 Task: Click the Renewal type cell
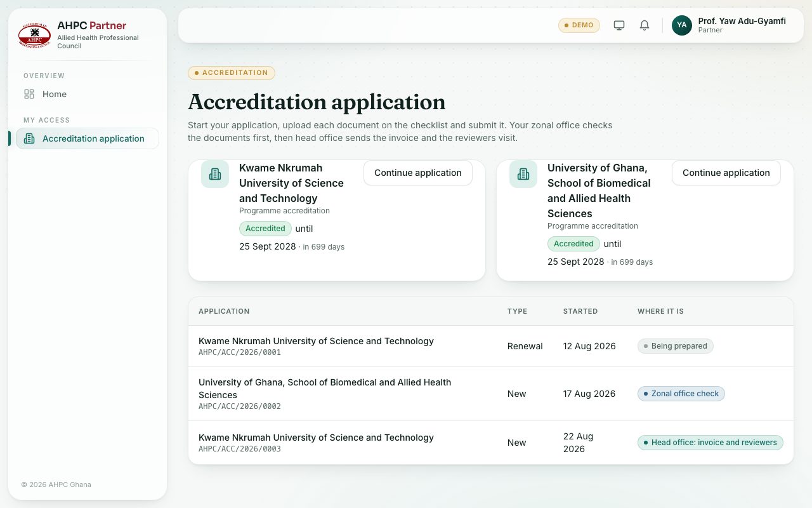coord(525,346)
